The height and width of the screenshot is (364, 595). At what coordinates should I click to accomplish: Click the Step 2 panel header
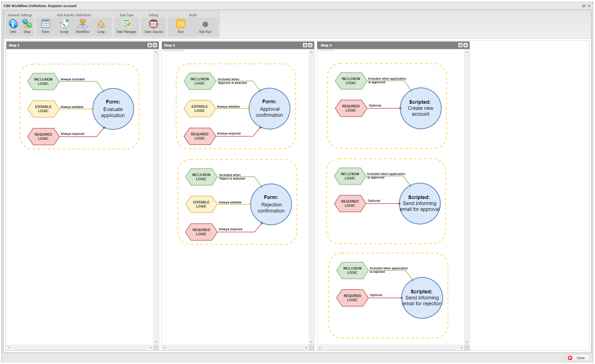tap(238, 45)
